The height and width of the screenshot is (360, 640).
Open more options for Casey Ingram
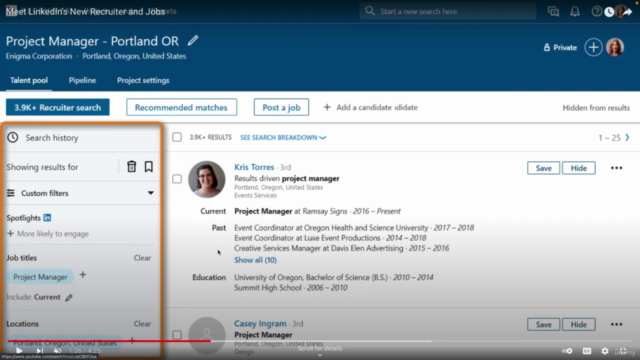coord(616,324)
